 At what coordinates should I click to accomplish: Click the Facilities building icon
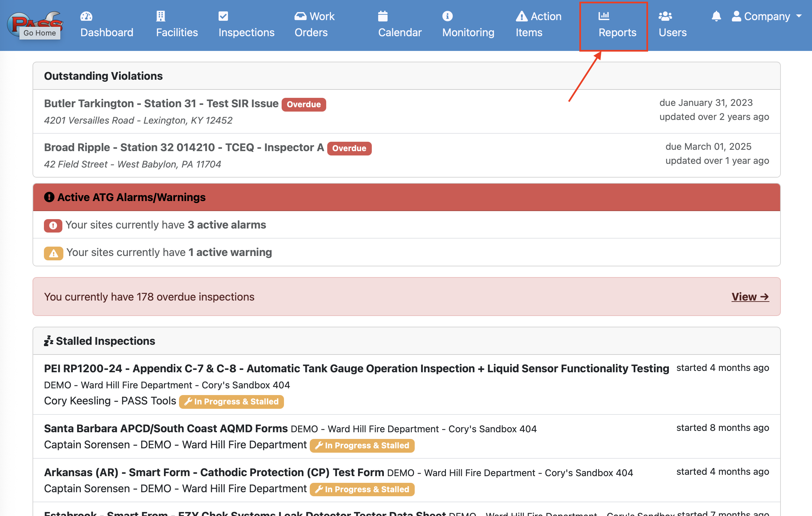coord(161,16)
